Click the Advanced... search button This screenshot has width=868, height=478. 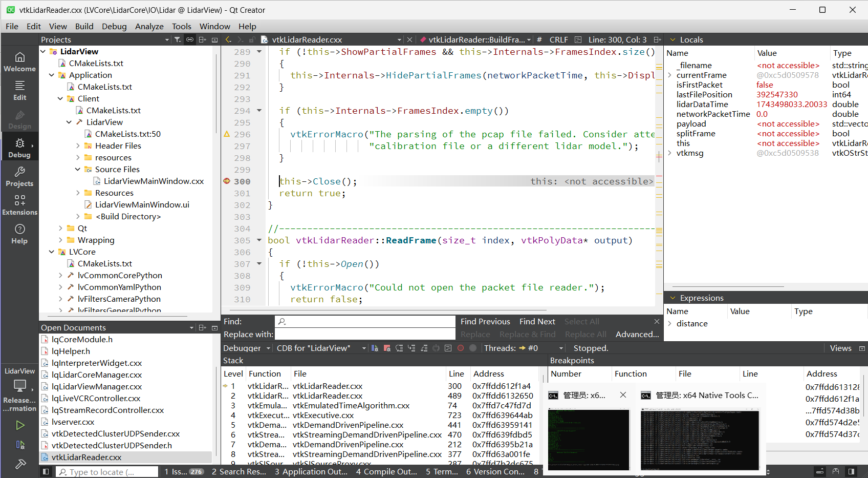coord(637,334)
